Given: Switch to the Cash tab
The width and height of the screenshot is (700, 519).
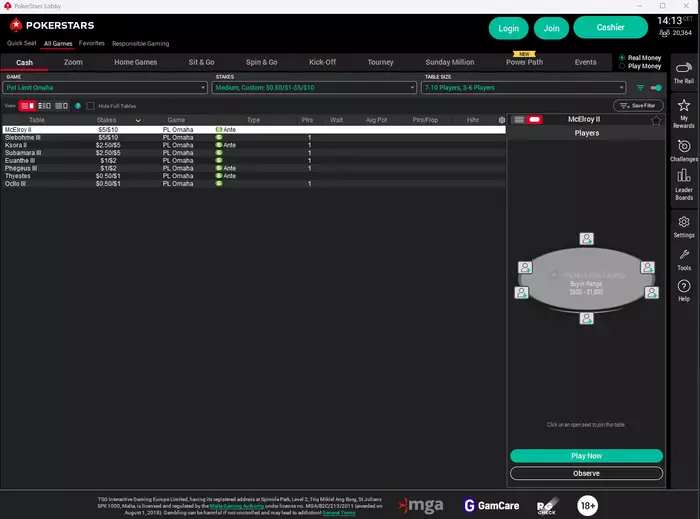Looking at the screenshot, I should (x=25, y=62).
